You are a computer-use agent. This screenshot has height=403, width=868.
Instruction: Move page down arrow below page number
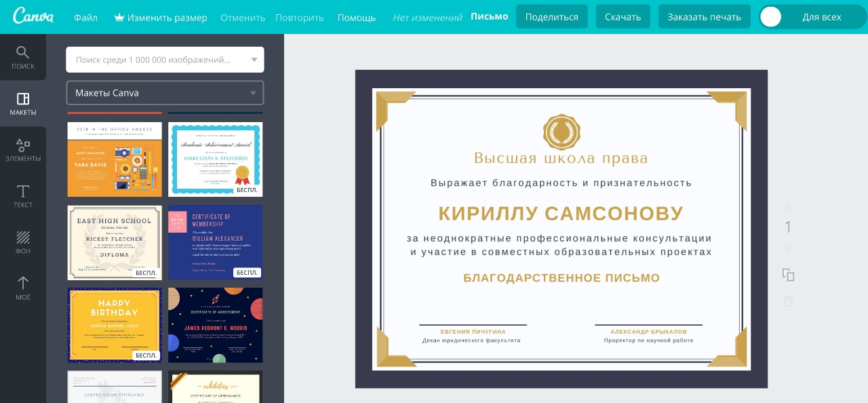(788, 248)
